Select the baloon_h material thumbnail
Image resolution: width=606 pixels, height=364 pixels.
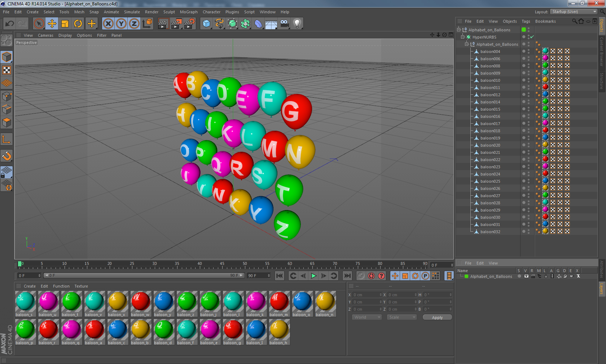279,332
